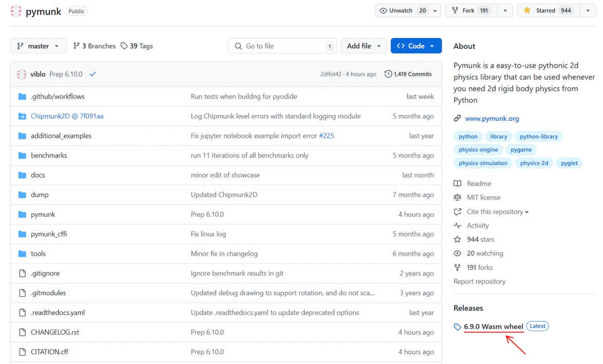Viewport: 603px width, 364px height.
Task: Click the pygame topic tag
Action: click(521, 150)
